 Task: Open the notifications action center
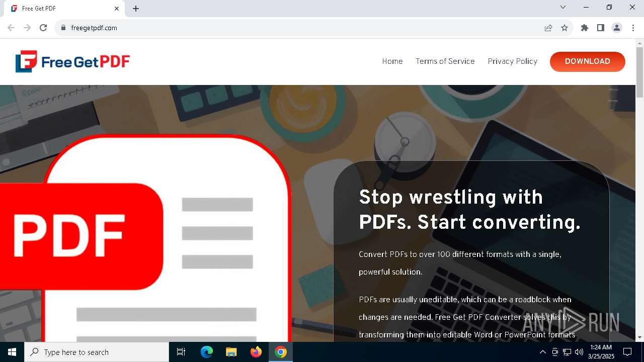[x=627, y=352]
